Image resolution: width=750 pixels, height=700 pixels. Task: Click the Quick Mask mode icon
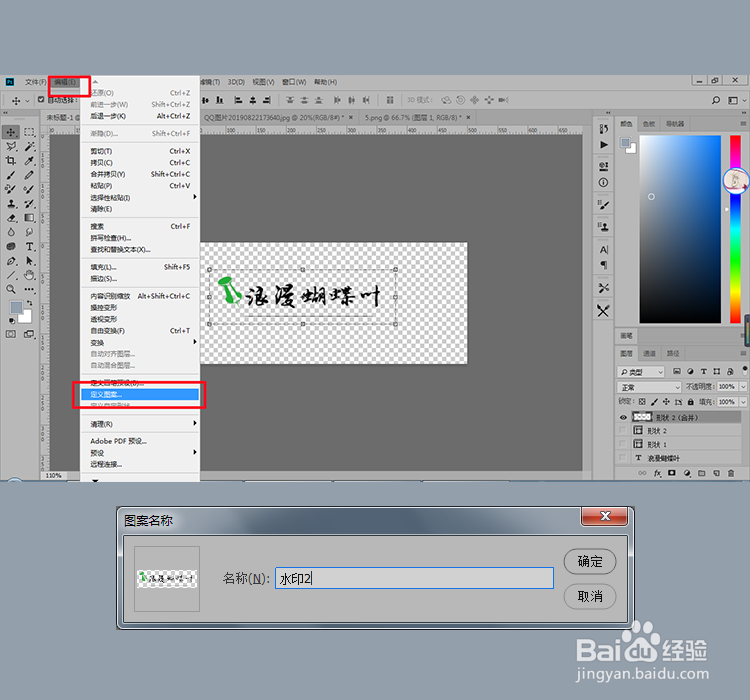(x=11, y=334)
